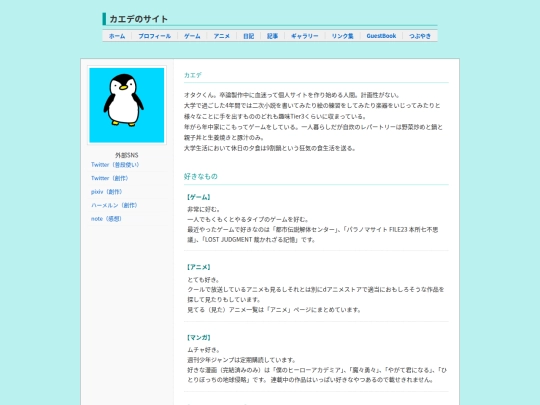The height and width of the screenshot is (405, 540).
Task: Select the アニメ navigation item
Action: pyautogui.click(x=221, y=36)
